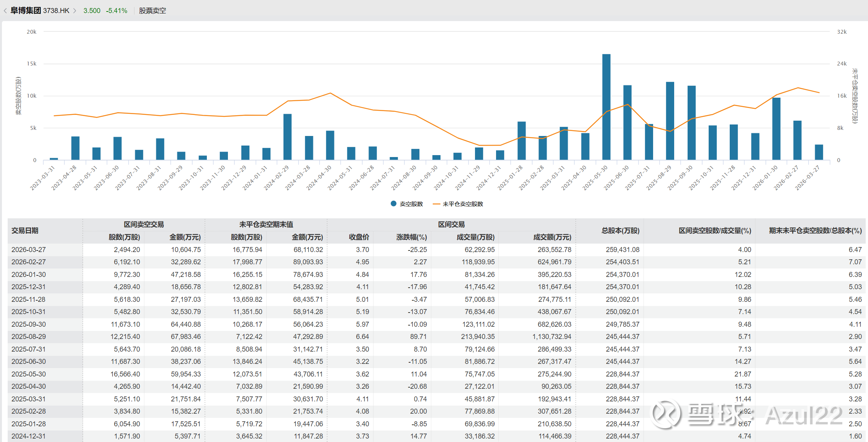Image resolution: width=868 pixels, height=442 pixels.
Task: Click the back arrow before 阜博集团
Action: coord(5,11)
